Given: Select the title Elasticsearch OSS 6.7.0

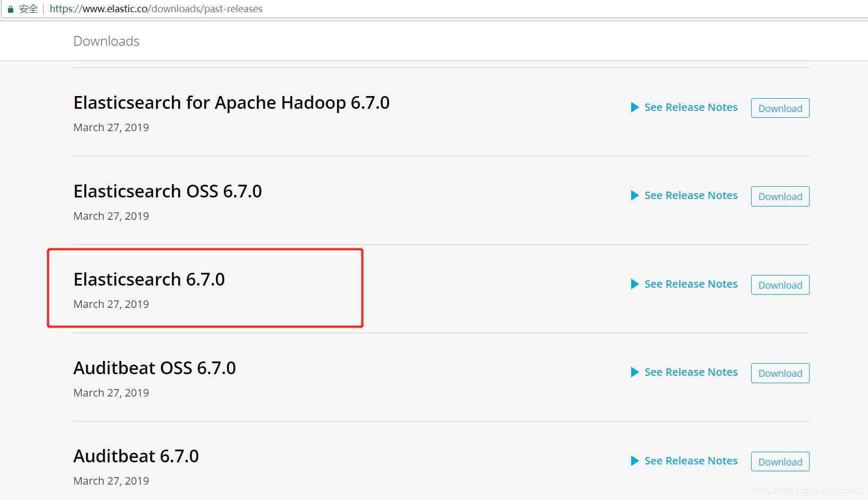Looking at the screenshot, I should [168, 191].
